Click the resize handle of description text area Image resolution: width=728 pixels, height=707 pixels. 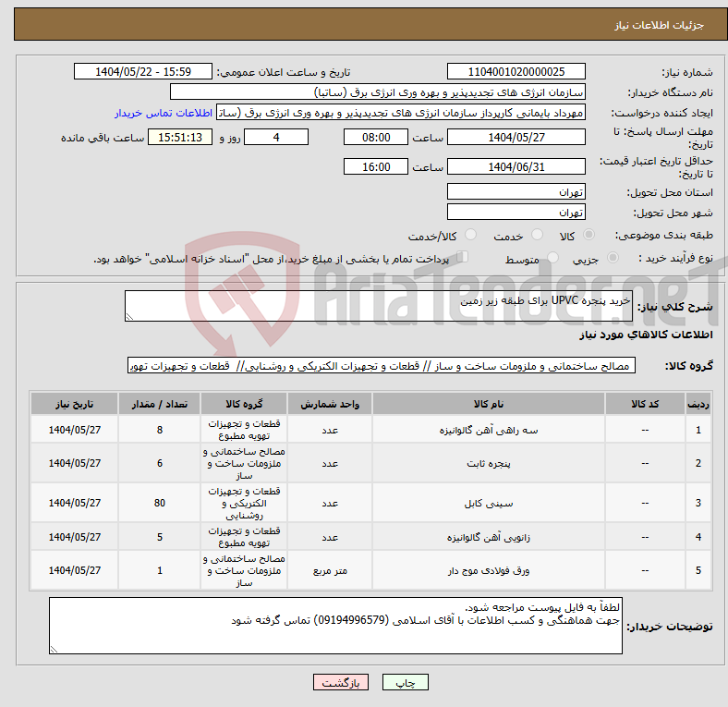(x=129, y=317)
